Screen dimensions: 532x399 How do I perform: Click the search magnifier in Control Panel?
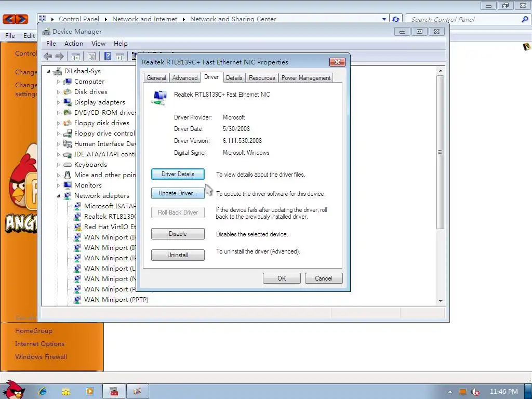525,19
